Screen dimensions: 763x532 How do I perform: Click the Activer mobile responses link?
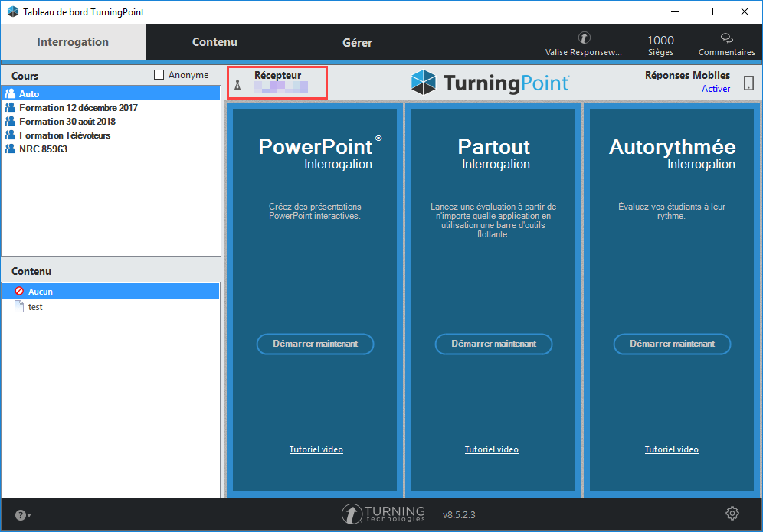coord(716,89)
